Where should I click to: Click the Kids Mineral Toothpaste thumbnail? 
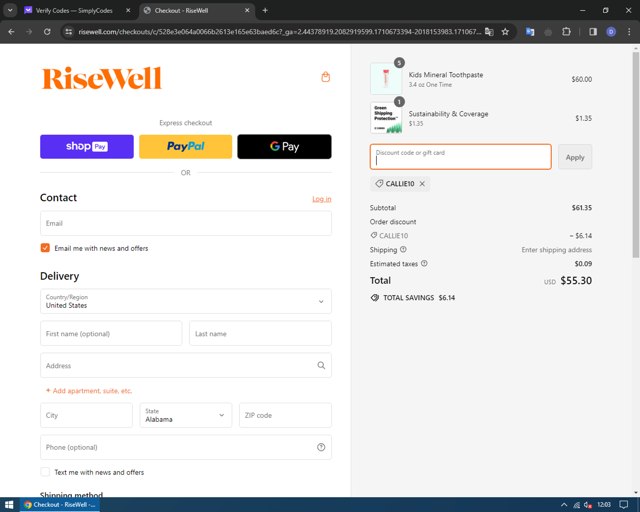[x=386, y=78]
